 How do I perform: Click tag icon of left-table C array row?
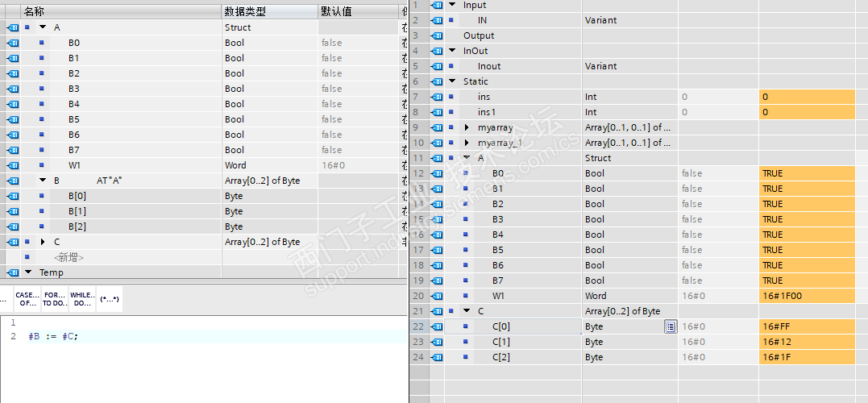click(x=13, y=242)
